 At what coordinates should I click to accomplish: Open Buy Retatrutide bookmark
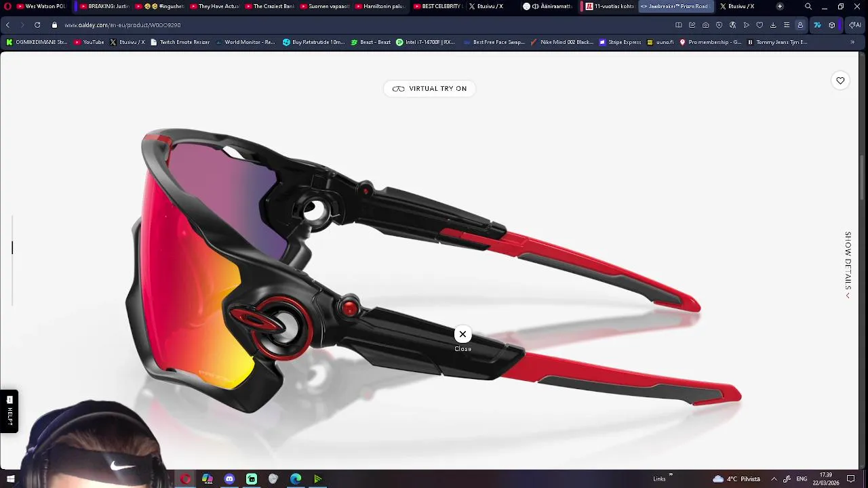pyautogui.click(x=313, y=42)
